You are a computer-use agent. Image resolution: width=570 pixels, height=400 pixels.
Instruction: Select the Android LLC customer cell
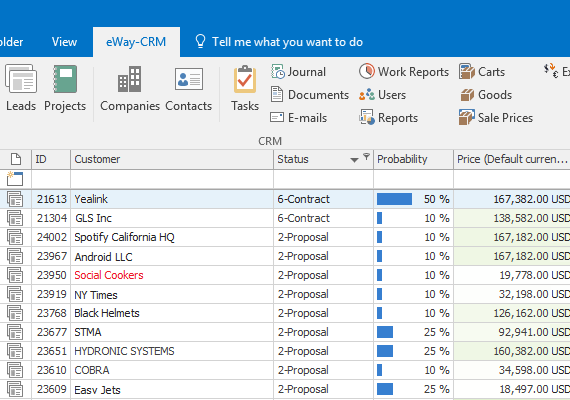click(172, 256)
